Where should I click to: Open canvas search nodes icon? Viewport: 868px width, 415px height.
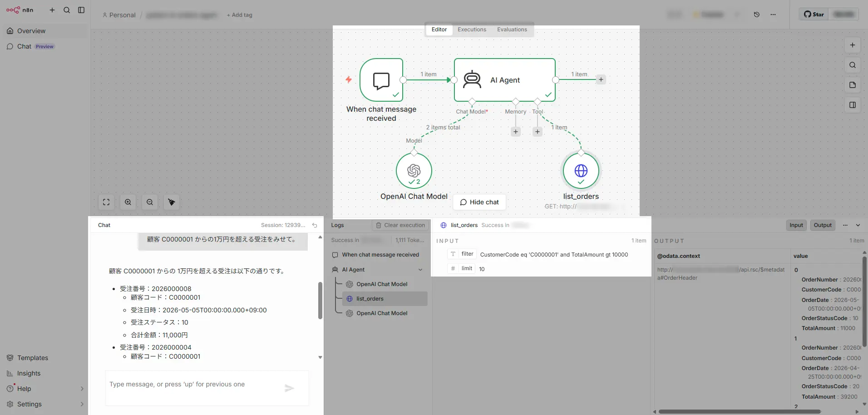(x=853, y=65)
